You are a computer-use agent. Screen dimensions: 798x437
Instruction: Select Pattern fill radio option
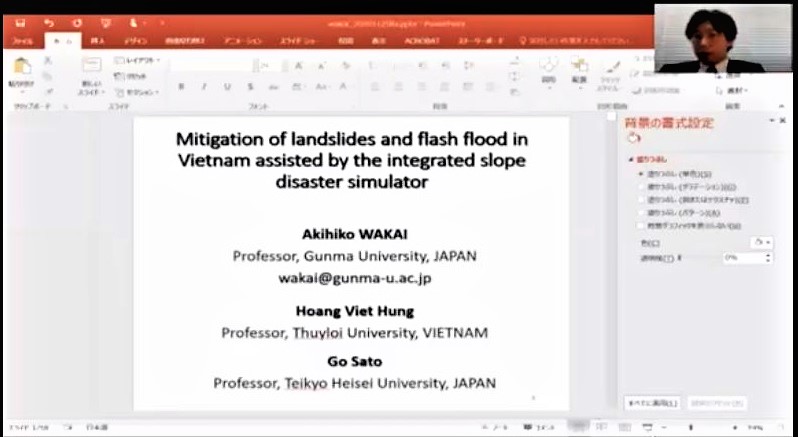tap(679, 213)
